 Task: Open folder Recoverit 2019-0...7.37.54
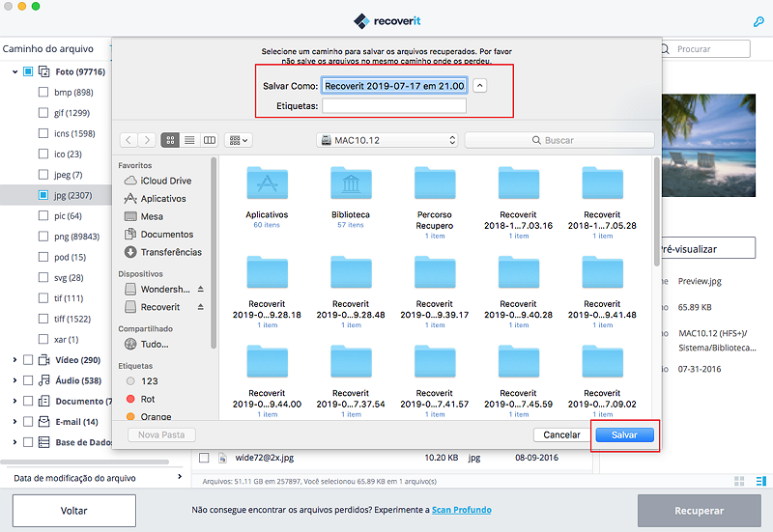pos(351,361)
